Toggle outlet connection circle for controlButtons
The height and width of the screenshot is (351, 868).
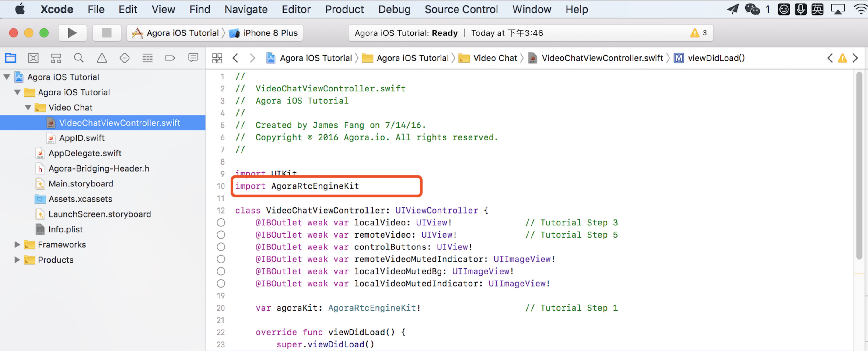(221, 247)
